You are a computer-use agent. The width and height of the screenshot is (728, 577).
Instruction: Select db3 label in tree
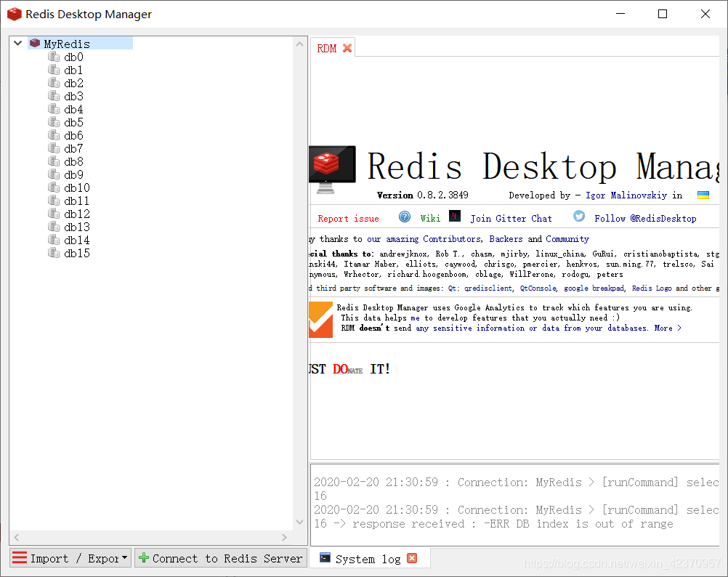pos(74,96)
